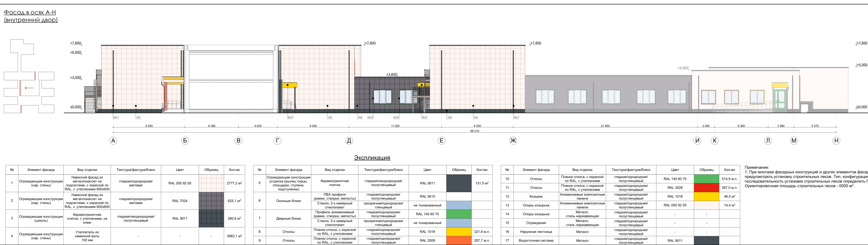Click the title Фасад в осях А-Н
Screen dimensions: 868x245
(x=30, y=13)
